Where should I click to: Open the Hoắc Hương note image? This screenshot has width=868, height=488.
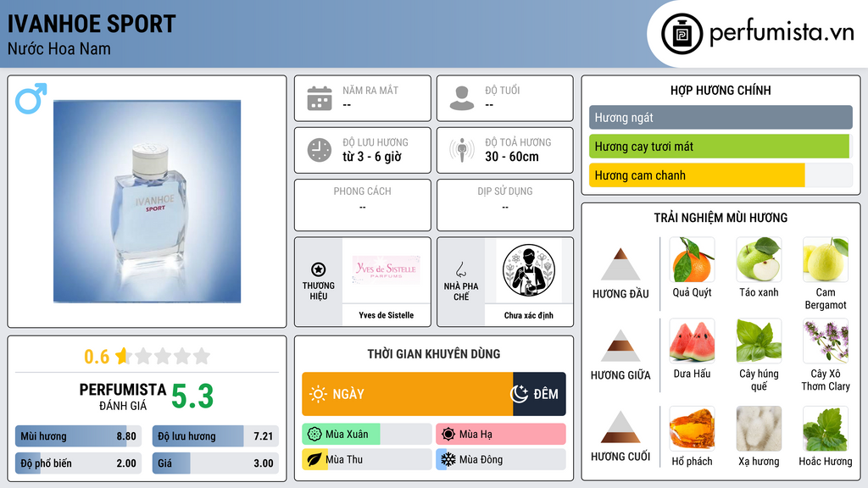[x=826, y=429]
